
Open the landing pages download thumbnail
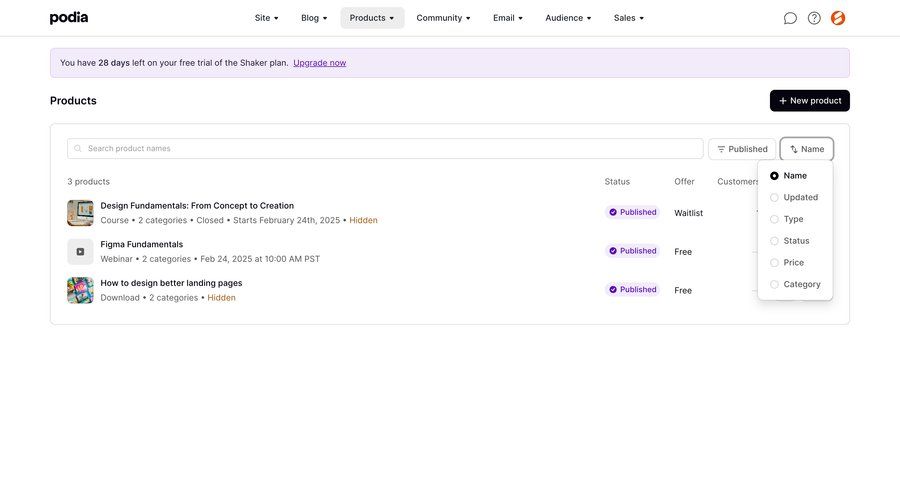(80, 291)
